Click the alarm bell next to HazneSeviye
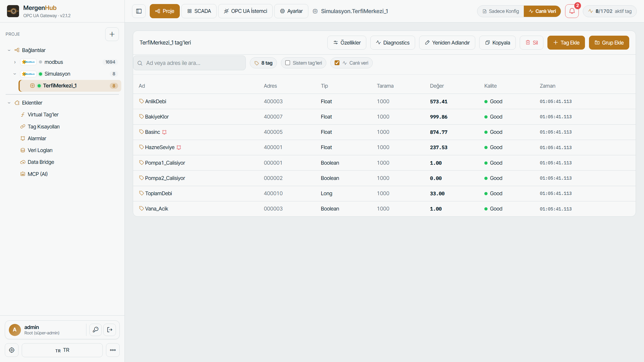This screenshot has width=644, height=362. [179, 147]
